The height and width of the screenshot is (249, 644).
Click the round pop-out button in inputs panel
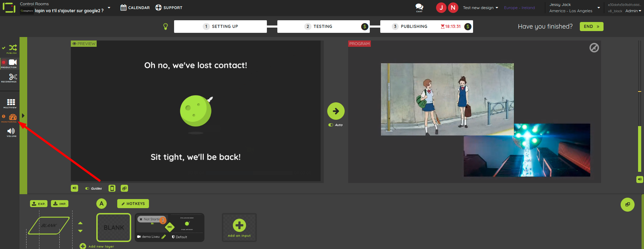628,205
